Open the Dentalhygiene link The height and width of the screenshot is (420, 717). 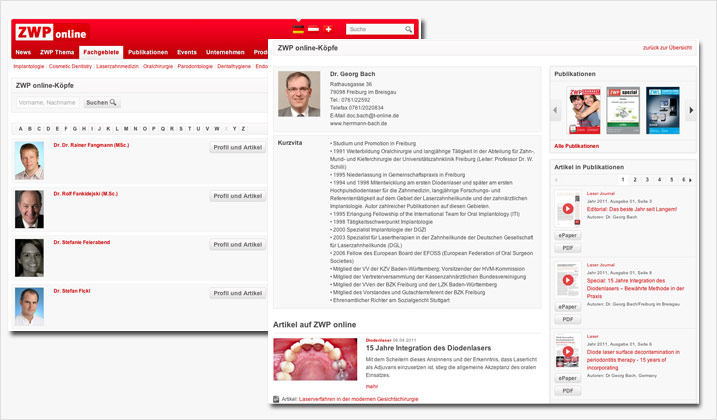click(x=234, y=66)
